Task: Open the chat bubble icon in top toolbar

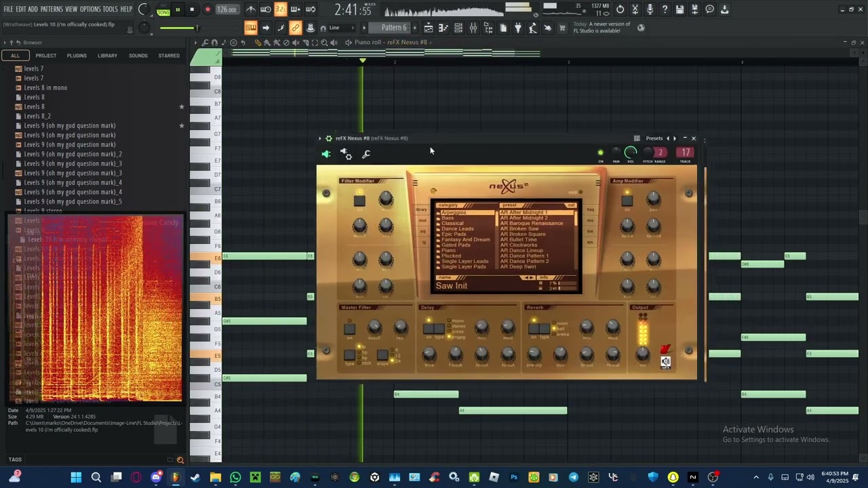Action: click(710, 9)
